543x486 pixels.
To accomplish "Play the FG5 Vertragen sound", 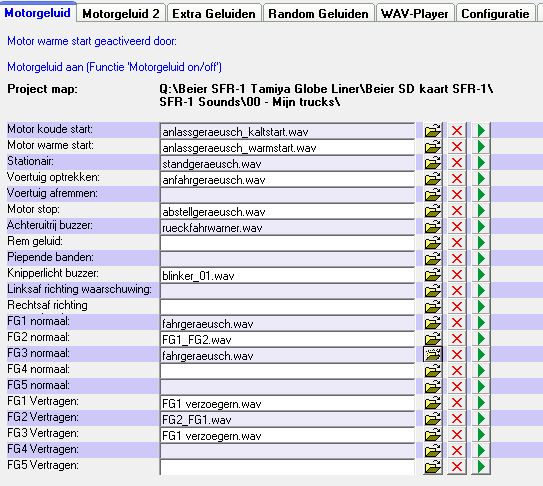I will coord(481,467).
